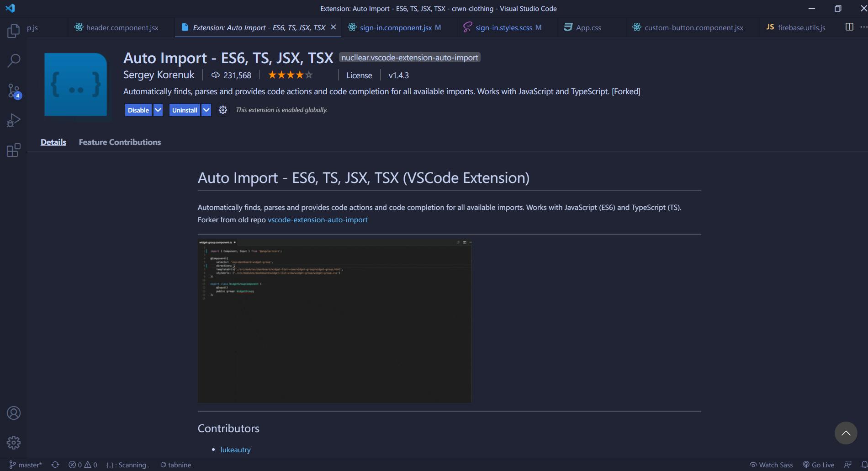Open the editor More Actions ellipsis

pyautogui.click(x=863, y=27)
